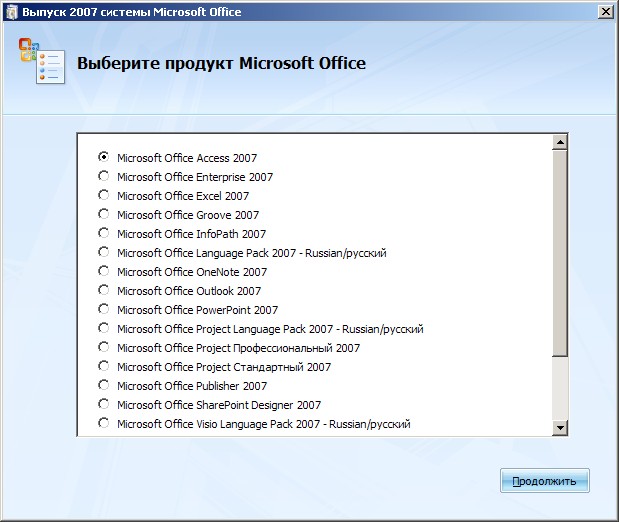Pick the Microsoft Office Publisher 2007 radio button
The height and width of the screenshot is (522, 619).
(x=103, y=385)
